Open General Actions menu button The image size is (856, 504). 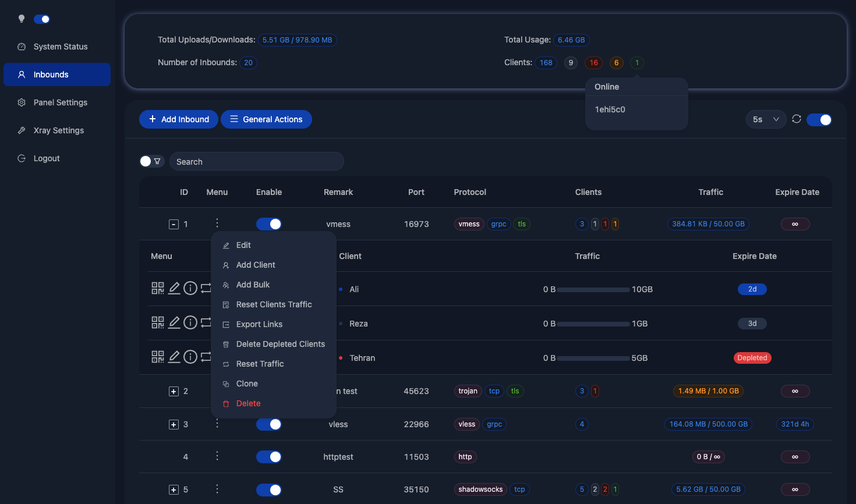pyautogui.click(x=266, y=119)
